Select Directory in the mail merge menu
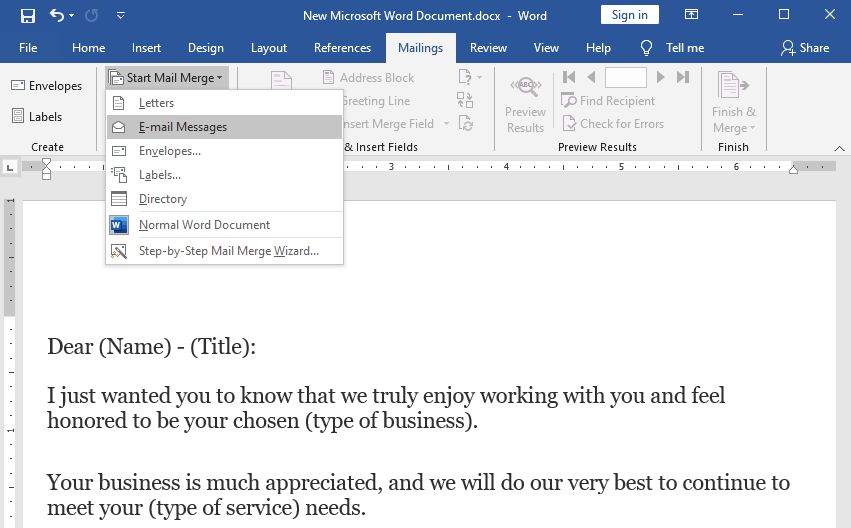The width and height of the screenshot is (851, 528). pyautogui.click(x=225, y=199)
